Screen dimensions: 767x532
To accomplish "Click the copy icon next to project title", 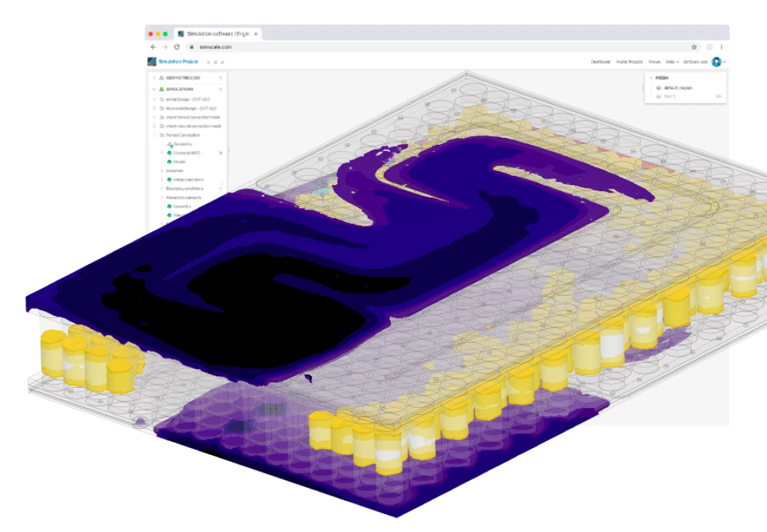I will click(x=215, y=62).
